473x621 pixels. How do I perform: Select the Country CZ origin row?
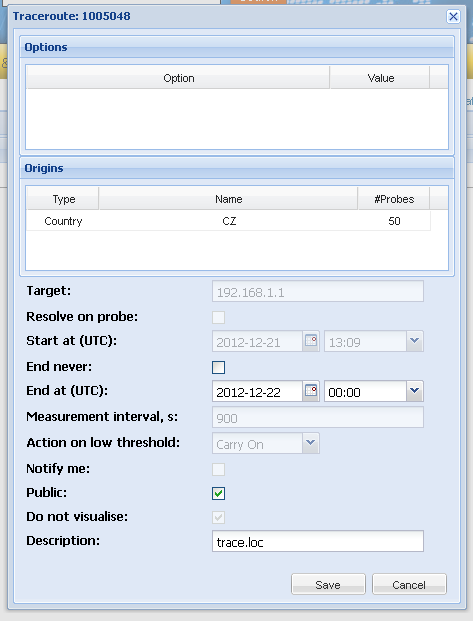(229, 221)
